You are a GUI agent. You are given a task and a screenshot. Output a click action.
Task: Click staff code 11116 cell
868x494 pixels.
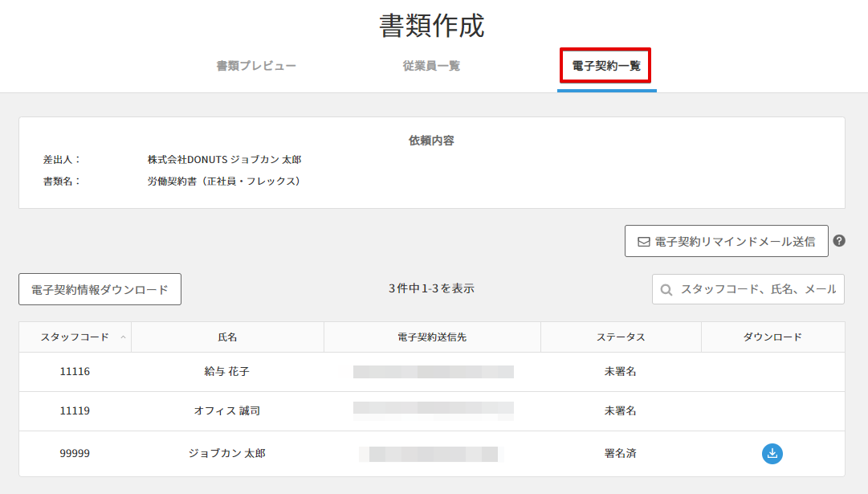pyautogui.click(x=75, y=372)
